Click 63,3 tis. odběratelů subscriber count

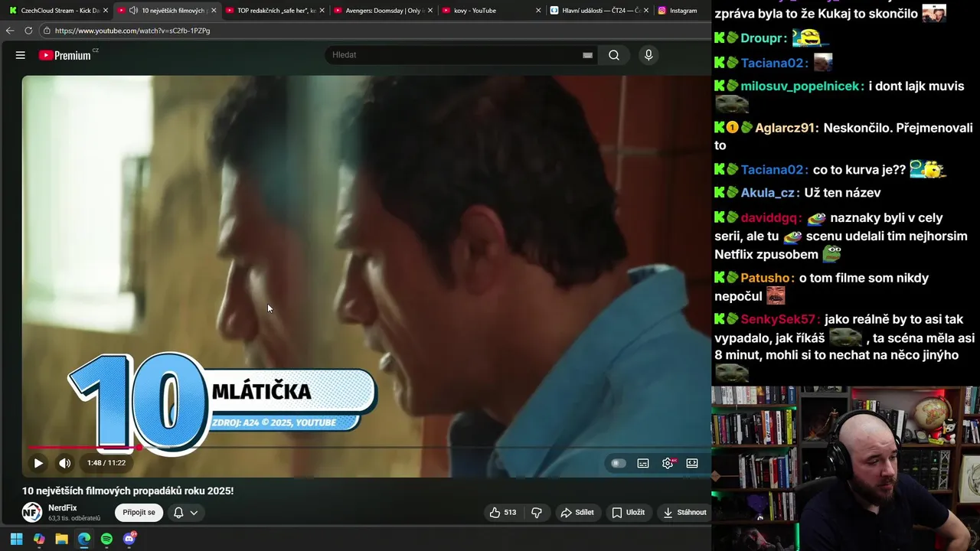[x=74, y=518]
